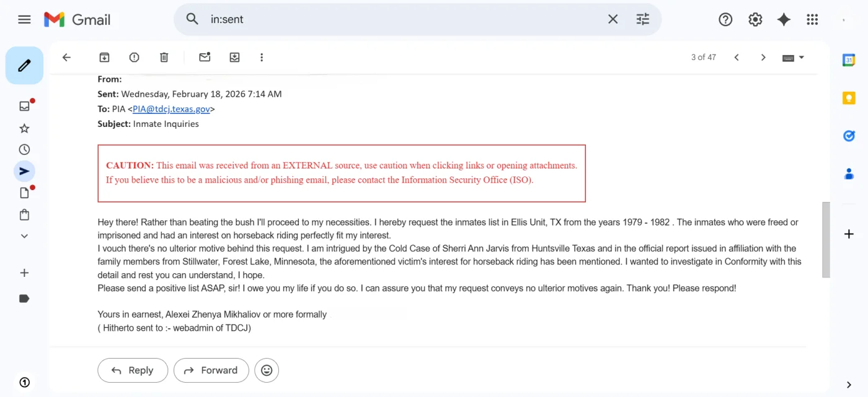Open Google Keep in the side panel
Image resolution: width=868 pixels, height=397 pixels.
pos(848,98)
